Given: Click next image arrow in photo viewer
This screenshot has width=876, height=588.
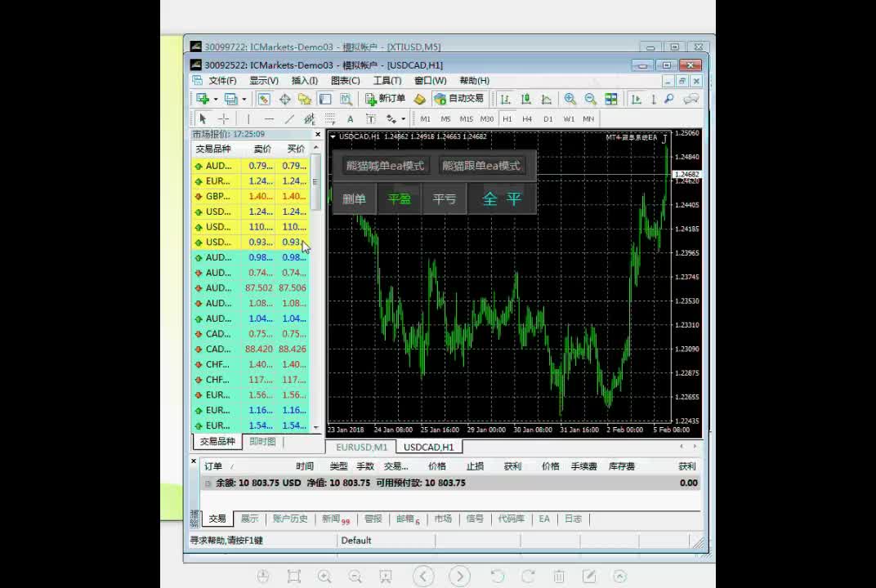Looking at the screenshot, I should (459, 577).
